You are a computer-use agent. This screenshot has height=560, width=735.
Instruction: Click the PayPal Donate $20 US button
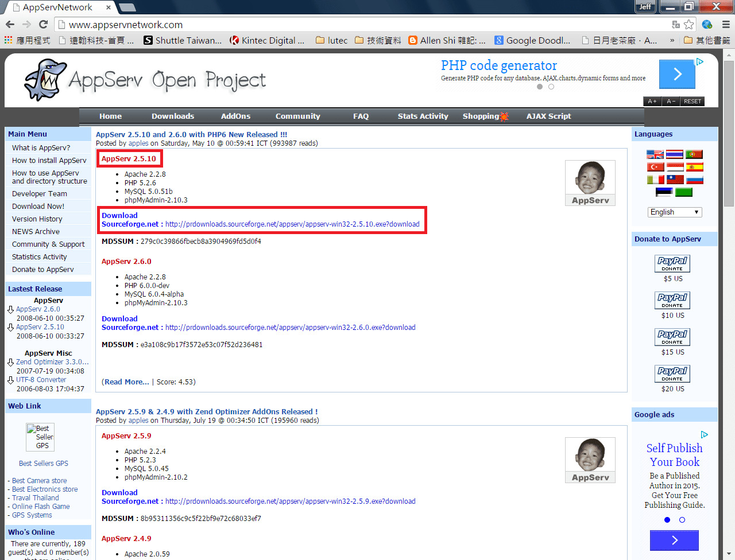pyautogui.click(x=672, y=374)
